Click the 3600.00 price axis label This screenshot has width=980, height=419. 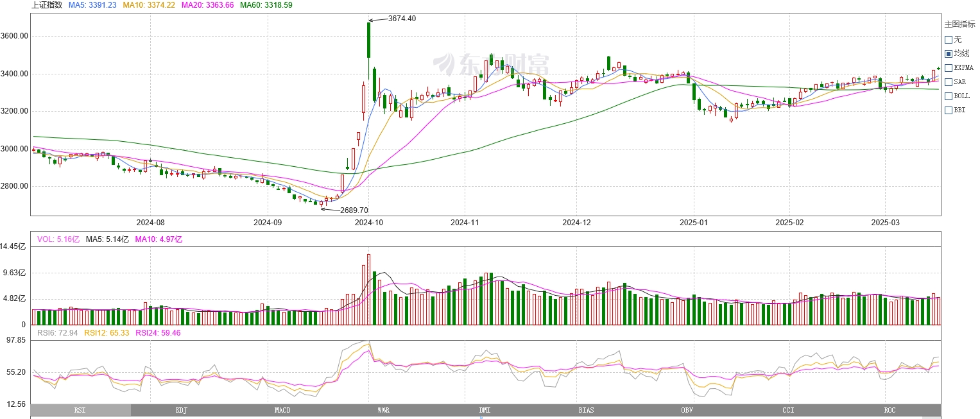(x=15, y=37)
